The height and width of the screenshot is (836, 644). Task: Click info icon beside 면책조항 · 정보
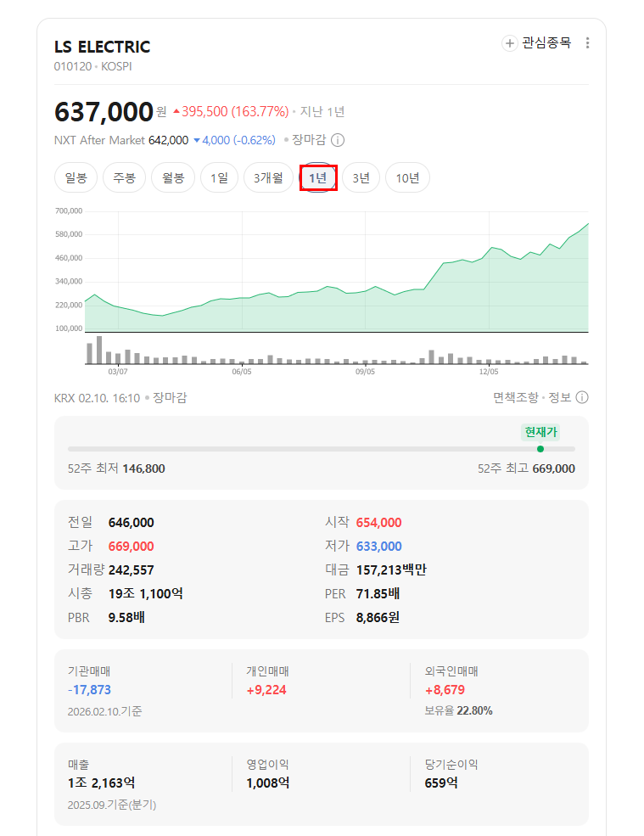point(582,397)
